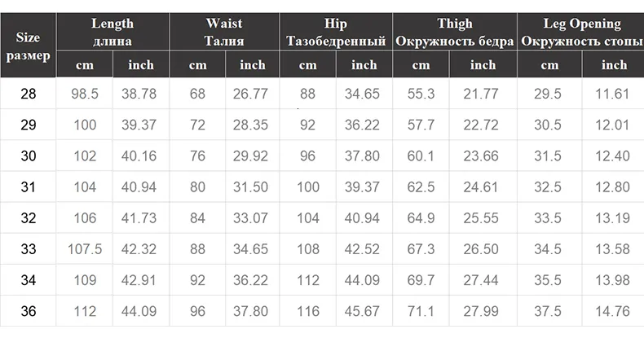Select size 33 row label

(28, 249)
